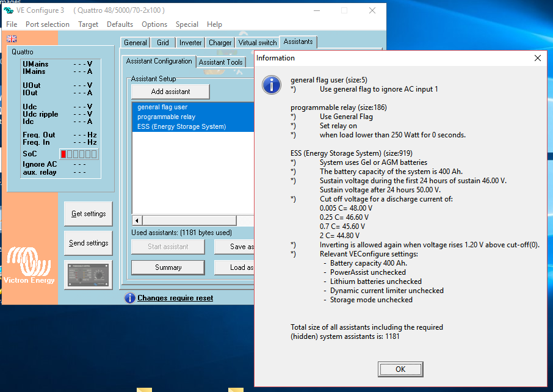Click 'Lithium batteries unchecked' line
The image size is (553, 392).
click(x=375, y=281)
